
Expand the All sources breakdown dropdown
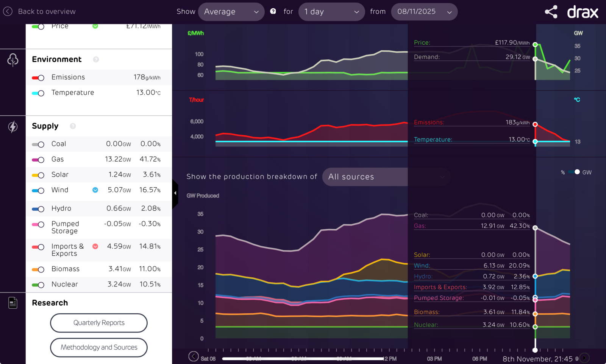[386, 177]
